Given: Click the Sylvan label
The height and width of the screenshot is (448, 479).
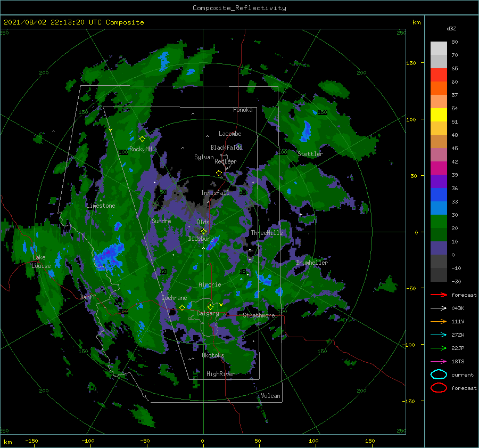Looking at the screenshot, I should [x=204, y=157].
